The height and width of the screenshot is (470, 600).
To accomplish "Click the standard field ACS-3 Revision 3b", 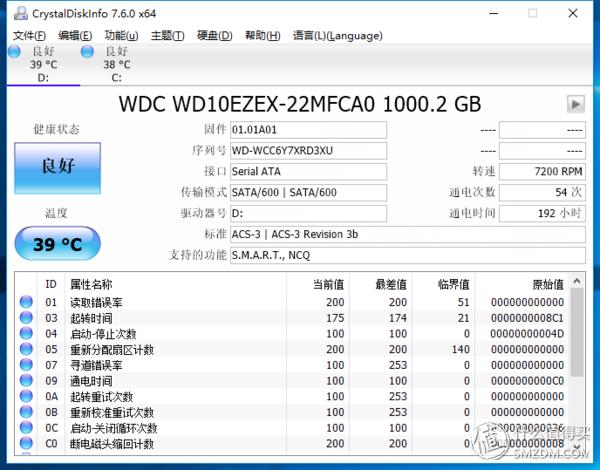I will coord(408,234).
